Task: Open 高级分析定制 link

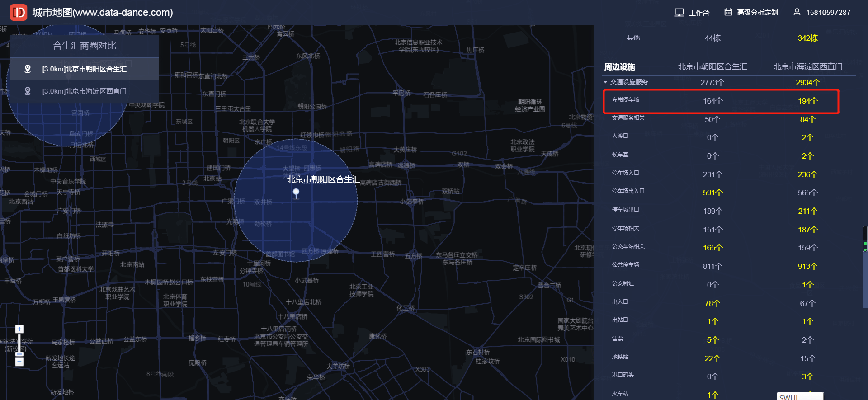Action: (757, 13)
